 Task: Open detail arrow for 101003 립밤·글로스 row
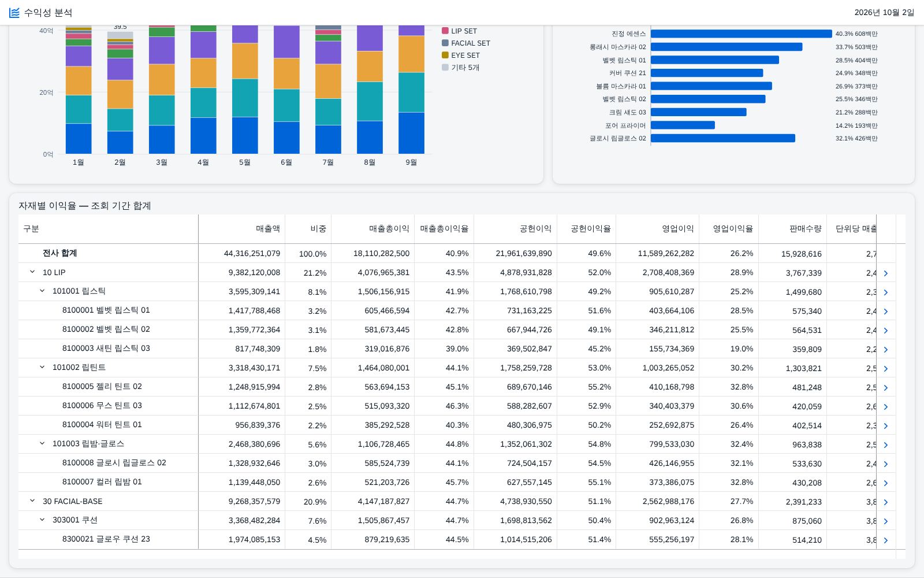pyautogui.click(x=886, y=445)
